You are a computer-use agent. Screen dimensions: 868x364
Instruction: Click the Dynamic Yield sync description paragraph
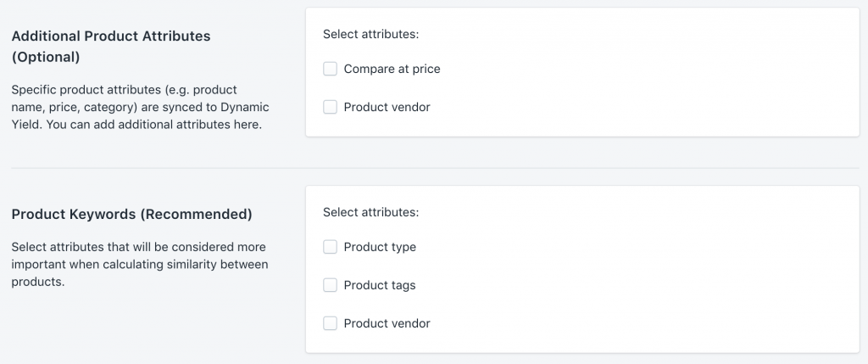tap(140, 107)
